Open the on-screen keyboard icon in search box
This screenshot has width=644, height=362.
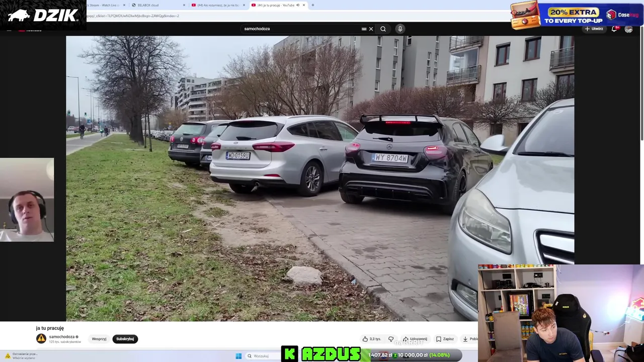tap(364, 29)
